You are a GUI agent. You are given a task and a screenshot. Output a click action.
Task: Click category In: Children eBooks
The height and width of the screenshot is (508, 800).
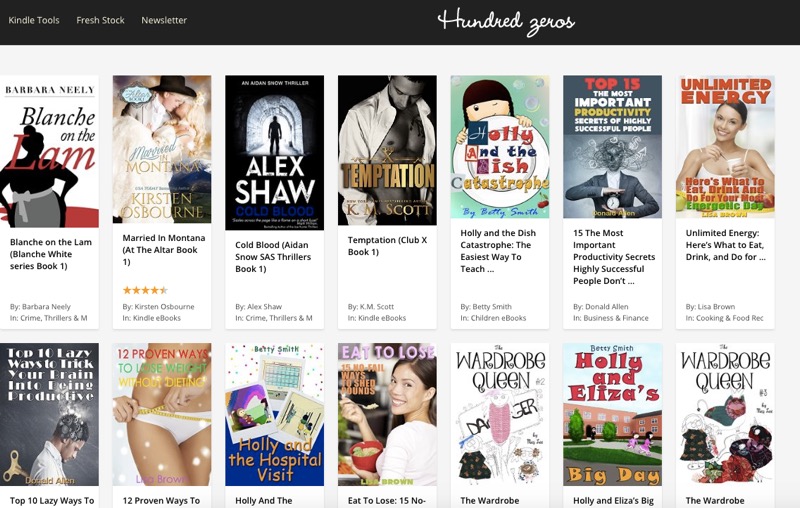coord(493,318)
